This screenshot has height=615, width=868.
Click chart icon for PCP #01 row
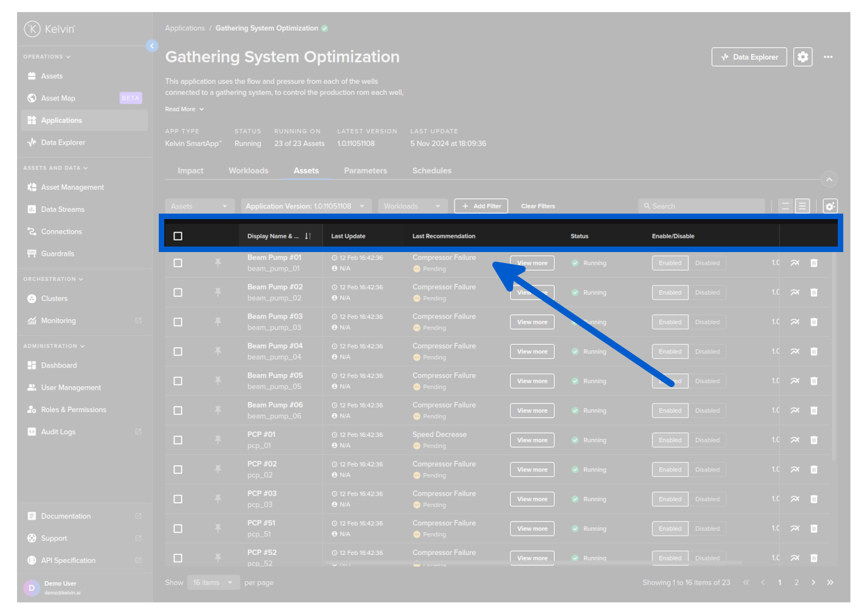pyautogui.click(x=794, y=440)
